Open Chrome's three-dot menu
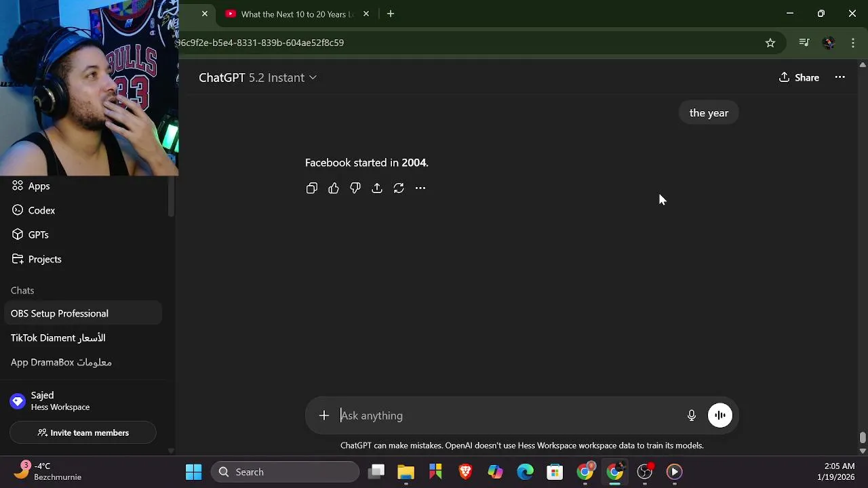 pos(853,43)
